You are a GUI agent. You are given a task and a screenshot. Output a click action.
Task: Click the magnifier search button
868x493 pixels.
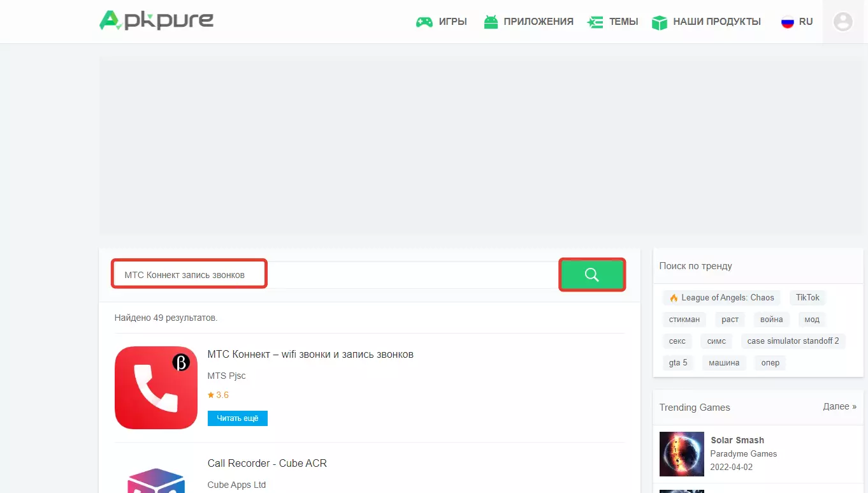[x=592, y=274]
